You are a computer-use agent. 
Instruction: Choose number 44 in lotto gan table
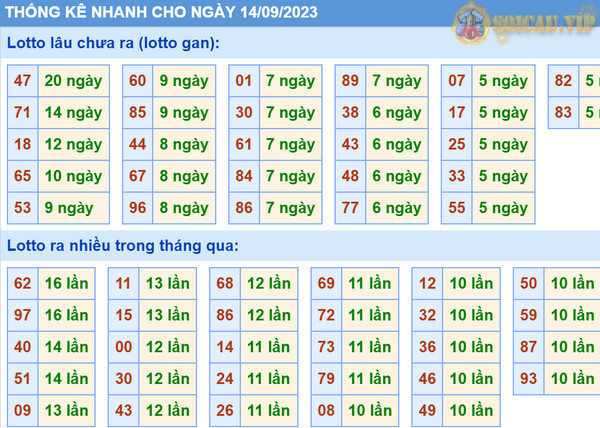coord(137,144)
